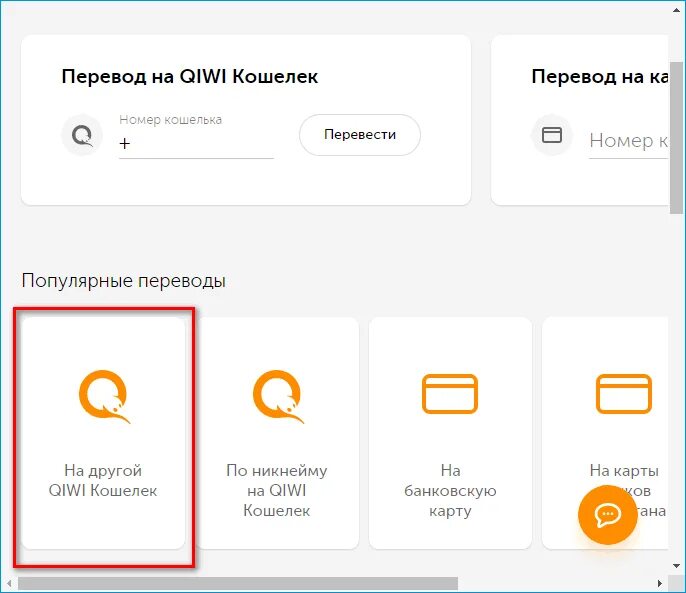The height and width of the screenshot is (593, 686).
Task: Click the QIWI logo on 'На другой QIWI Кошелек' card
Action: [104, 397]
